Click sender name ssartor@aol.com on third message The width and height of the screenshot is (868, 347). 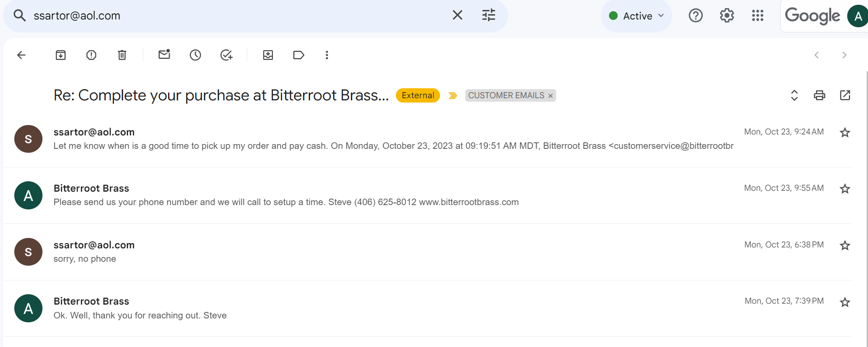pyautogui.click(x=94, y=245)
